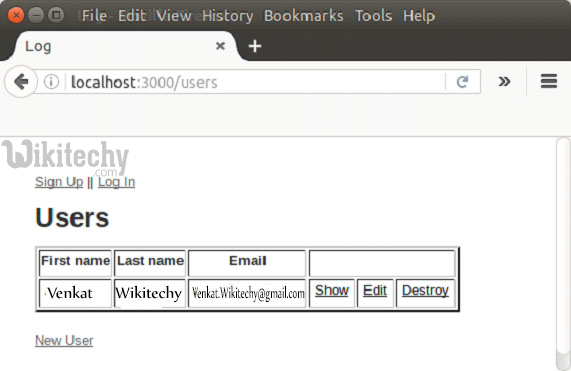
Task: Select the Log browser tab
Action: (x=126, y=46)
